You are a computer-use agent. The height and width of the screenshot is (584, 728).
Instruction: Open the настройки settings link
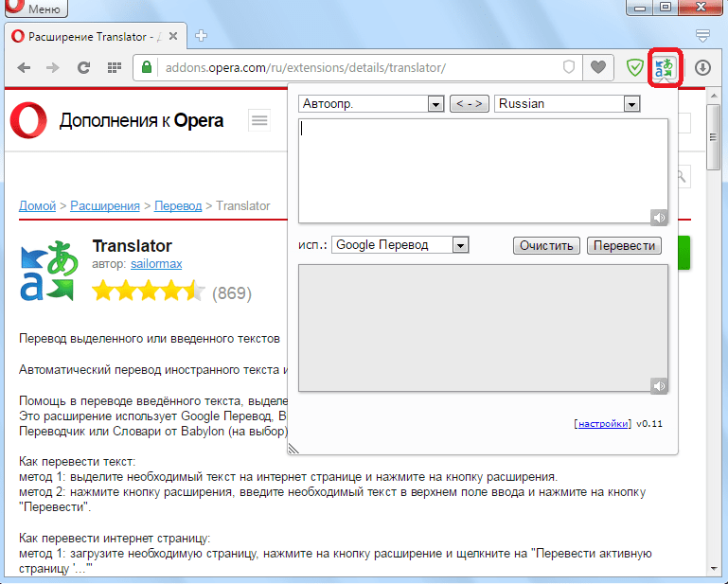(x=602, y=424)
